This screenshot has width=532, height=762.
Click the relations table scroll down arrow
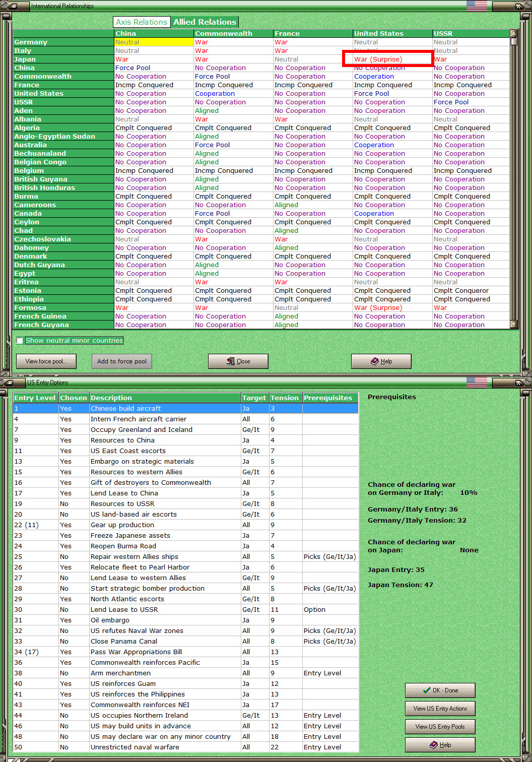point(514,325)
